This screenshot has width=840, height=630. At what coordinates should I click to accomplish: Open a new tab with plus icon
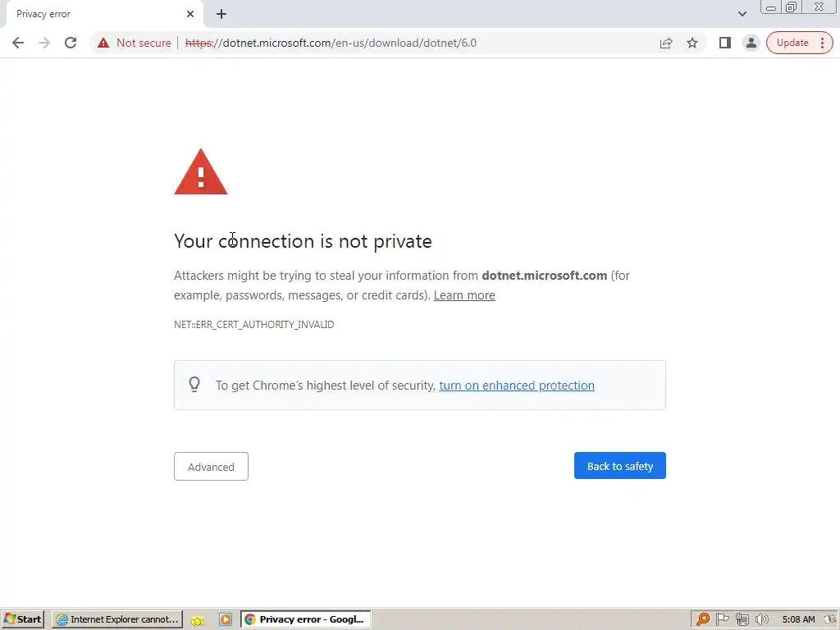click(x=221, y=14)
